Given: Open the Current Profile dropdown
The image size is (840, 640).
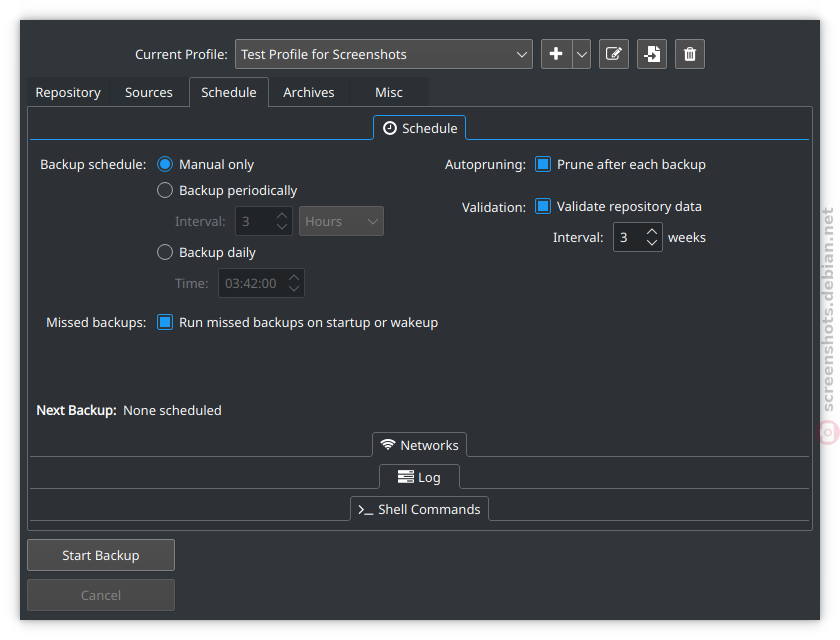Looking at the screenshot, I should point(384,54).
